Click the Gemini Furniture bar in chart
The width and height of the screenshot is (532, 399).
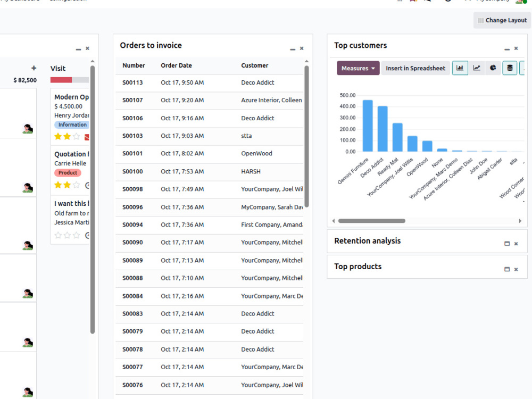point(368,126)
